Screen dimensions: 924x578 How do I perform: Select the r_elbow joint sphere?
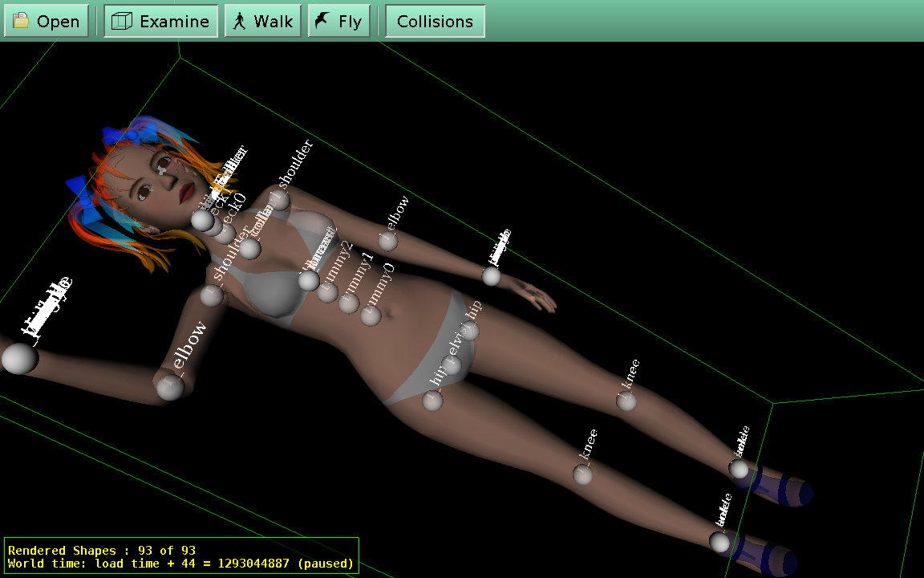tap(170, 388)
